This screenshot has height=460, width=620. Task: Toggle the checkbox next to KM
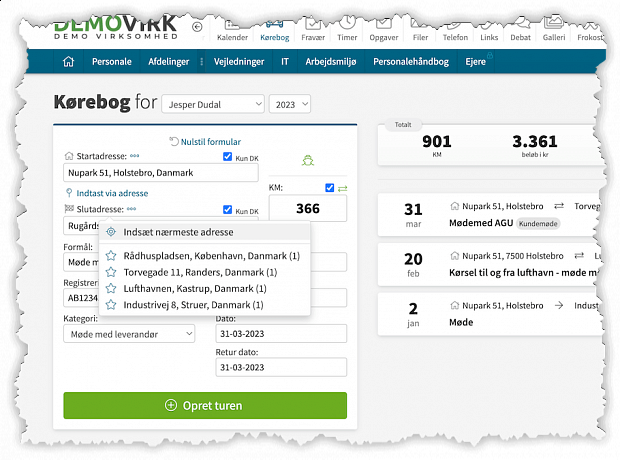point(329,187)
